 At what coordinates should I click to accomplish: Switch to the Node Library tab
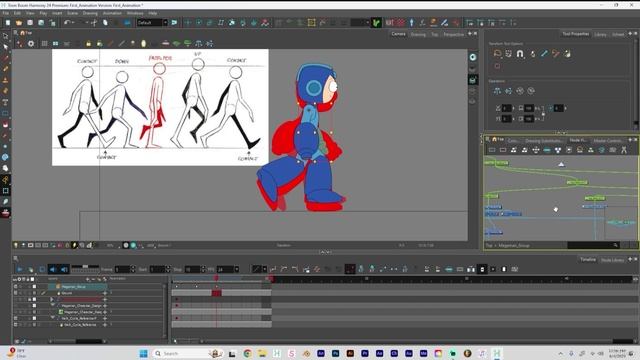612,260
